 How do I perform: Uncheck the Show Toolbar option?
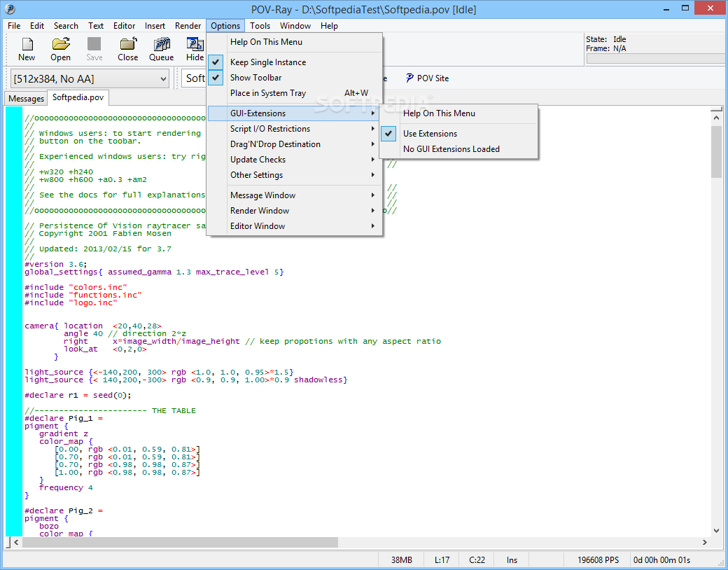pyautogui.click(x=255, y=78)
